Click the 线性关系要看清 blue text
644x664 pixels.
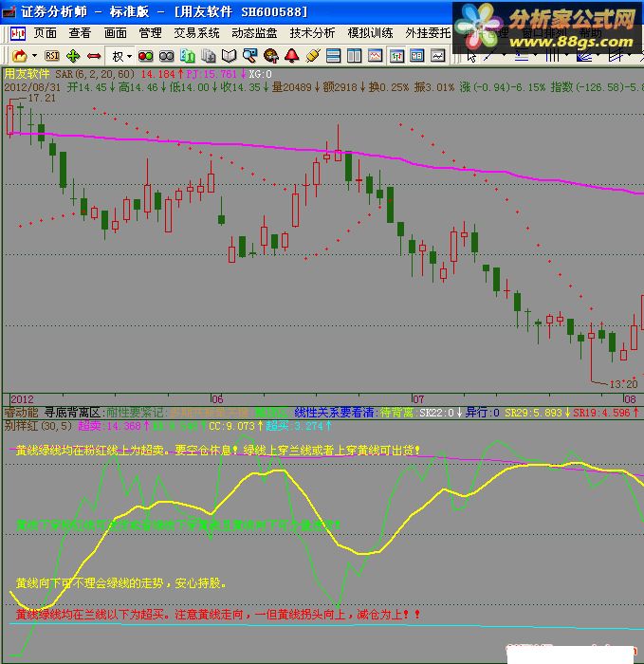[x=334, y=413]
